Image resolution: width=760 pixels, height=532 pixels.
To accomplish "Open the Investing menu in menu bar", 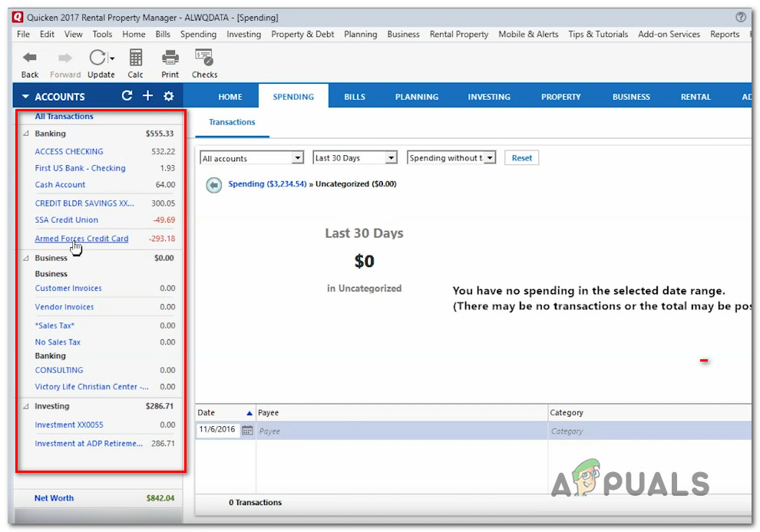I will (244, 34).
